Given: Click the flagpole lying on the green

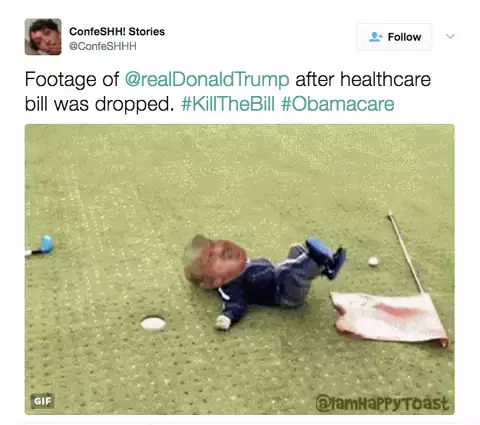Looking at the screenshot, I should [405, 252].
